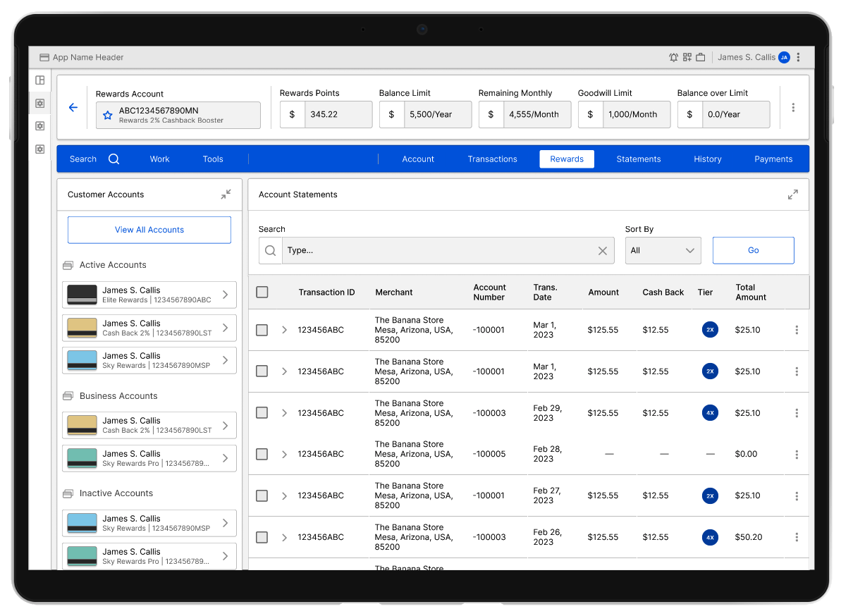Click the notification bell icon in header
841x616 pixels.
tap(673, 58)
